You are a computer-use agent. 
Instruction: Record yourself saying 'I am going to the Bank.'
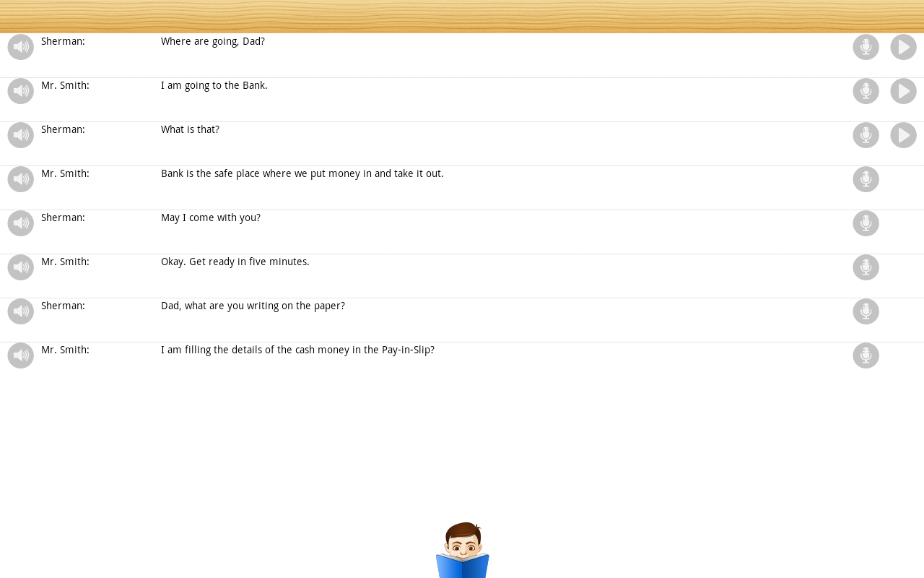(866, 91)
